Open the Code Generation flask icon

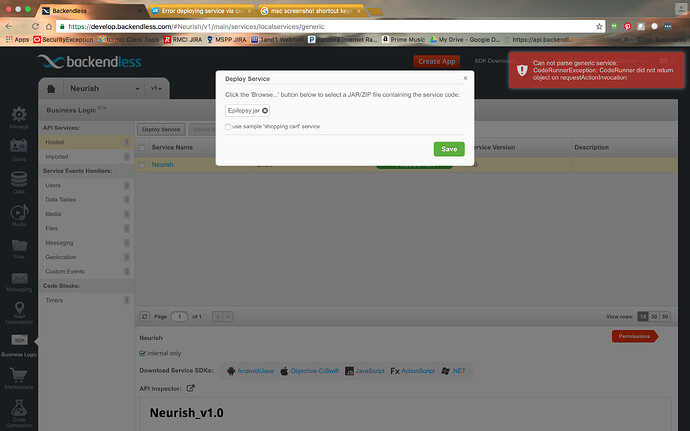coord(19,408)
